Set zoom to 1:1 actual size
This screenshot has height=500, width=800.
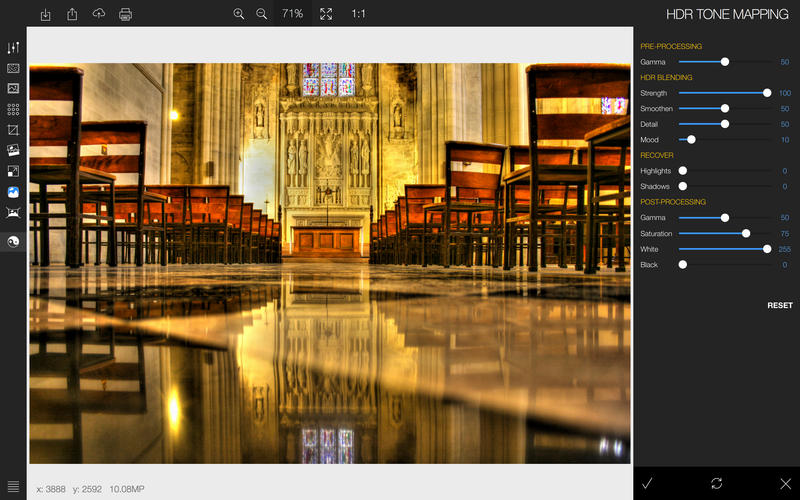(358, 14)
